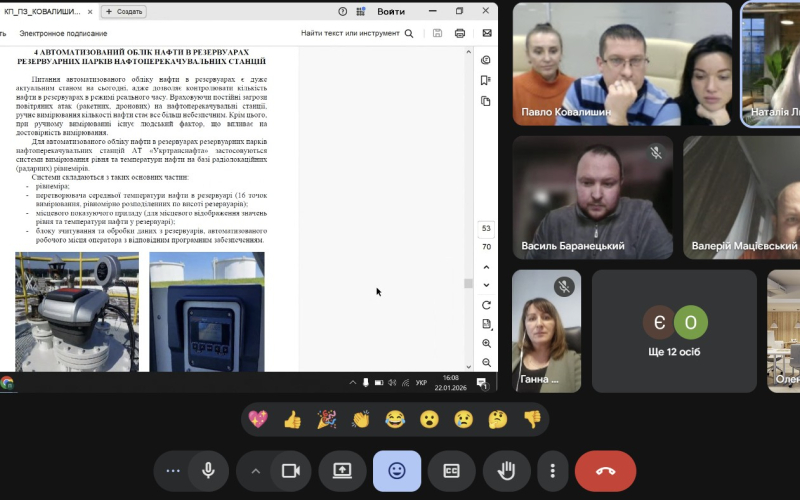This screenshot has height=500, width=800.
Task: Send the thinking face reaction
Action: pyautogui.click(x=497, y=419)
